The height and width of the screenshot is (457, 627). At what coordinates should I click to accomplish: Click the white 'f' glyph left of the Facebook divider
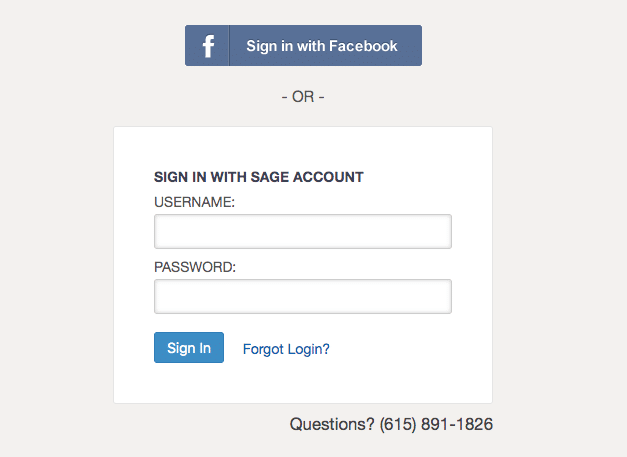(208, 46)
